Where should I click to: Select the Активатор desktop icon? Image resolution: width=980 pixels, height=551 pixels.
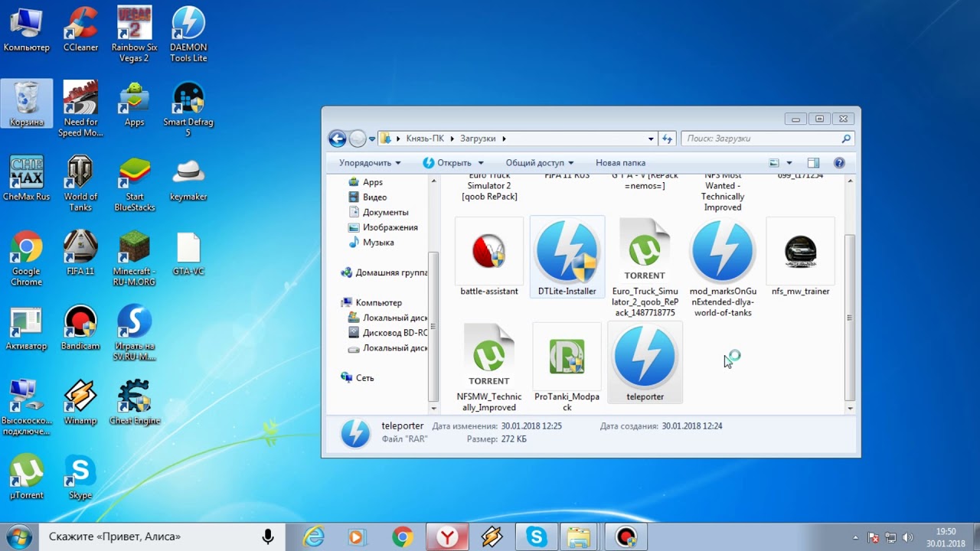click(x=27, y=328)
